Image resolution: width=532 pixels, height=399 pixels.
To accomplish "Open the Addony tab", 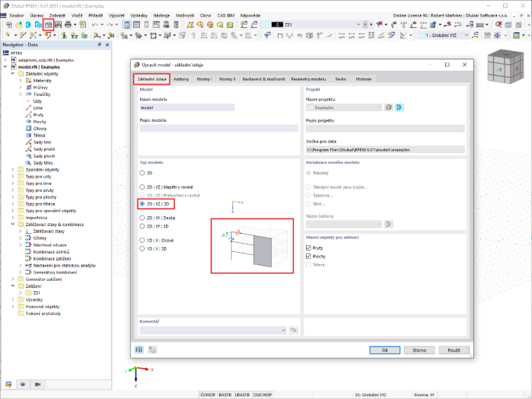I will click(x=181, y=79).
